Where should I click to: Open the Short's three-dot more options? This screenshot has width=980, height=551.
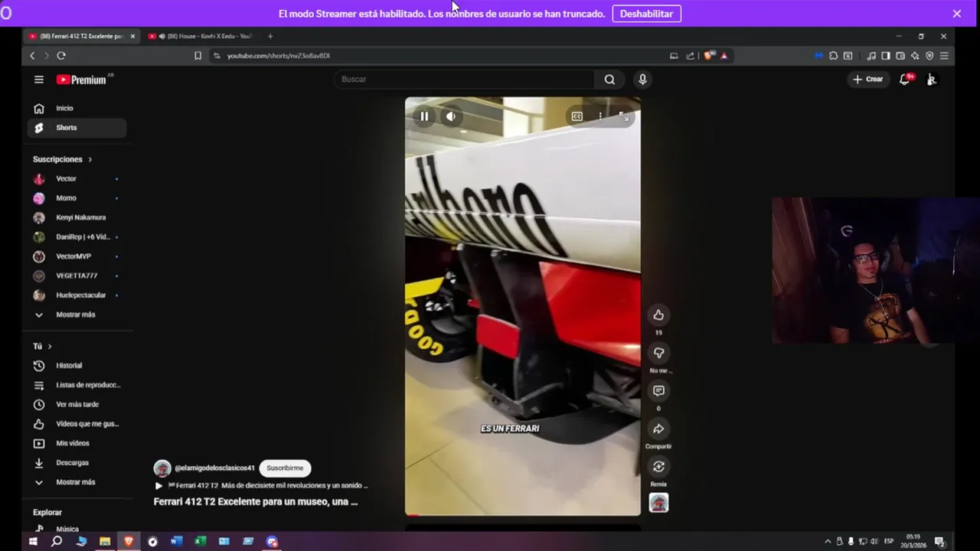600,116
